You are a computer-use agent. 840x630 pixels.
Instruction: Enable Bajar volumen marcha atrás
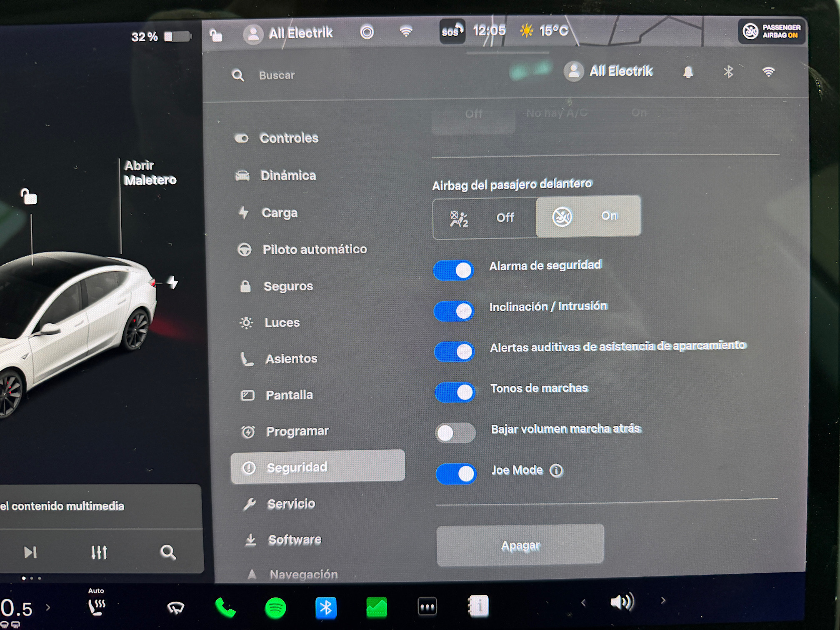tap(455, 433)
